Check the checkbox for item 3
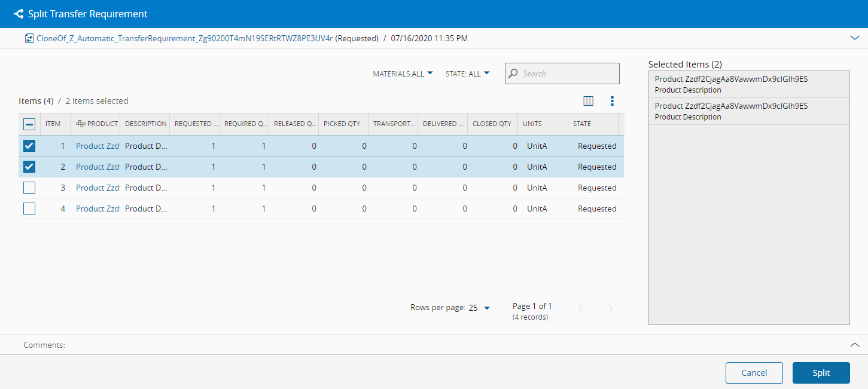Screen dimensions: 868x389 coord(29,188)
